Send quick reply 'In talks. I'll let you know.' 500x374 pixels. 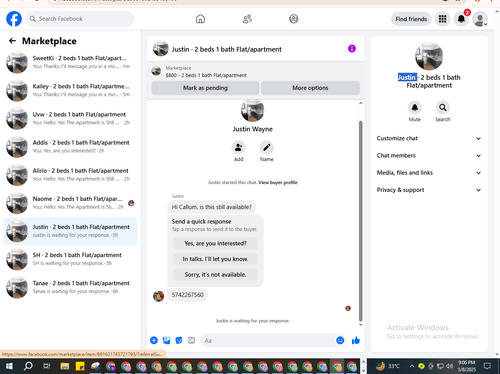point(215,259)
